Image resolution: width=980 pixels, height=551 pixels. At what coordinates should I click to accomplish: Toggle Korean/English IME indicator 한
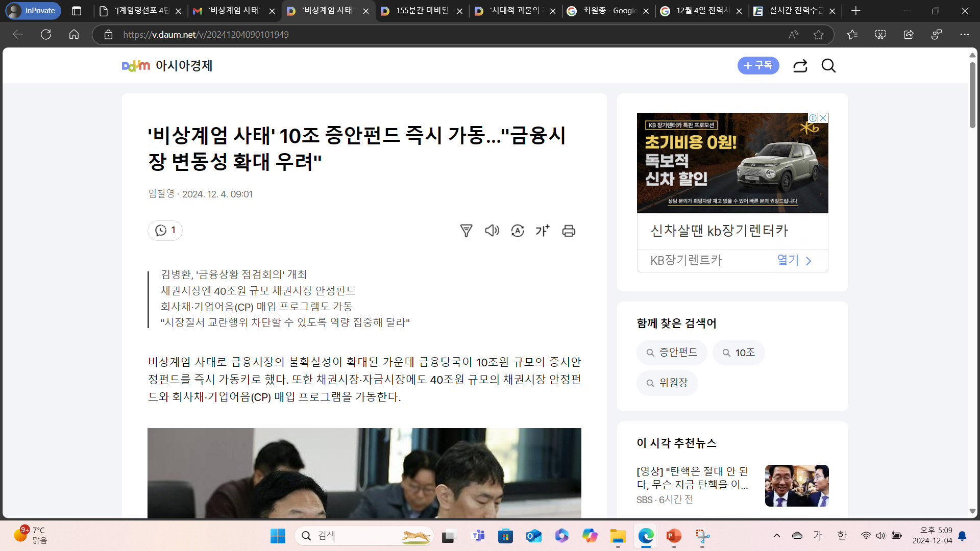pyautogui.click(x=842, y=535)
